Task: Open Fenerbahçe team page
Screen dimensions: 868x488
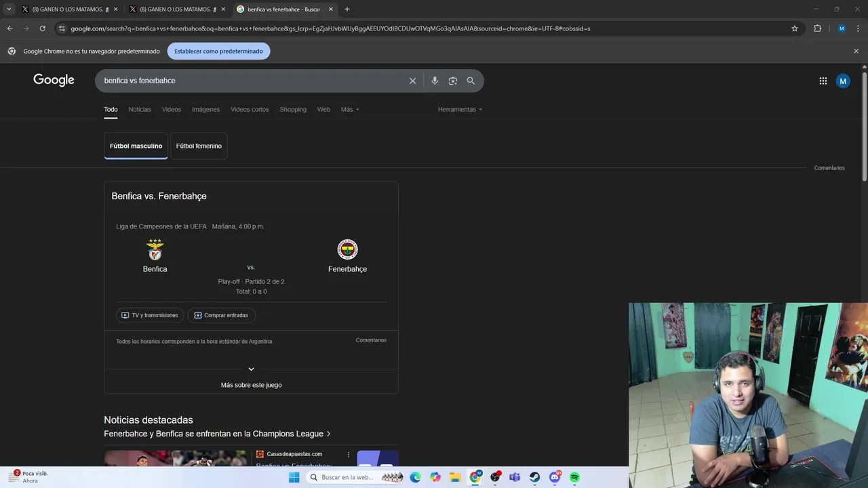Action: coord(347,256)
